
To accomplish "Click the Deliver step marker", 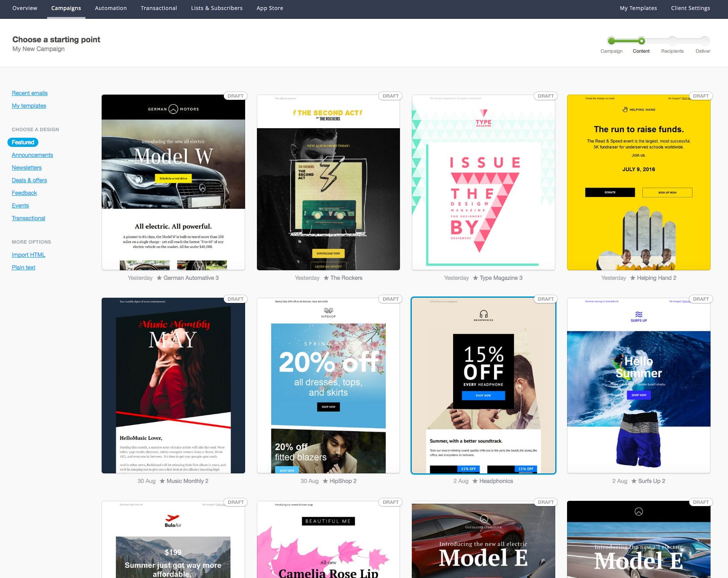I will 704,41.
